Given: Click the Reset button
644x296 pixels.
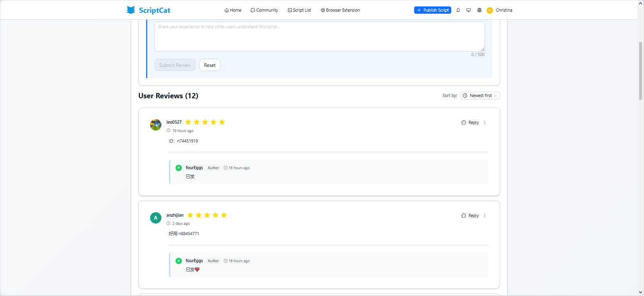Looking at the screenshot, I should [x=210, y=65].
